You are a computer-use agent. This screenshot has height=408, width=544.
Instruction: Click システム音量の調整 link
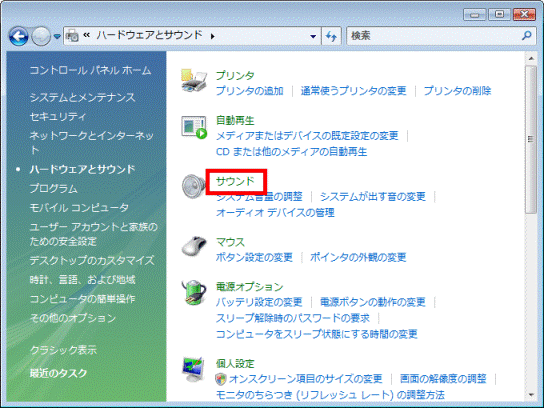[x=259, y=197]
